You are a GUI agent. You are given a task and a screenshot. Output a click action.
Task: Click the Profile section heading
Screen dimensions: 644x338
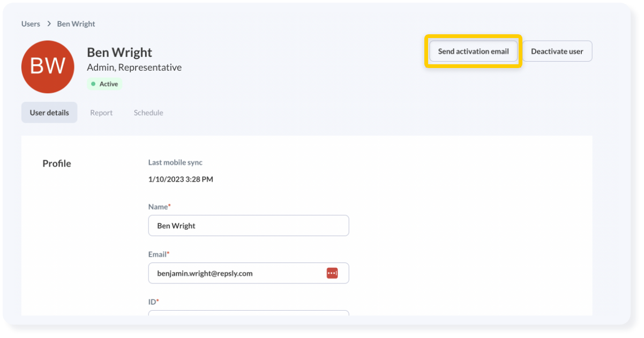point(56,163)
